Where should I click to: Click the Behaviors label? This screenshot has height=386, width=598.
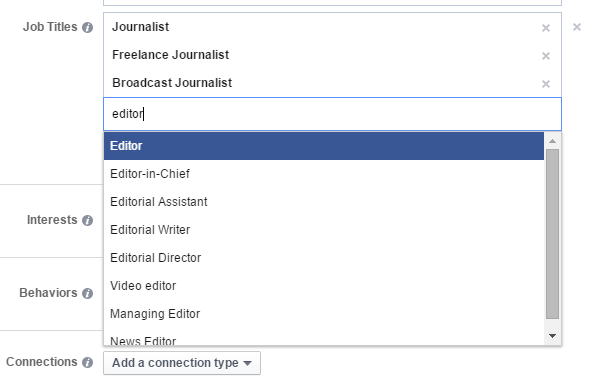pos(48,293)
